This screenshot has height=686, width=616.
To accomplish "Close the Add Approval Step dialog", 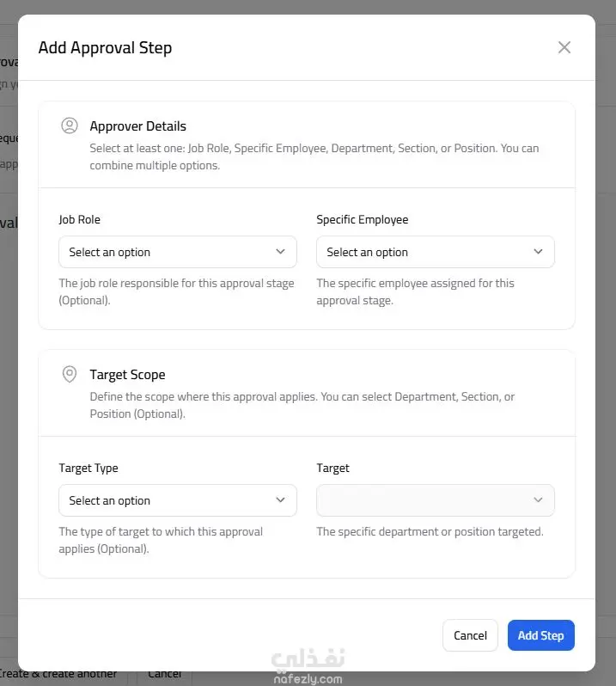I will [564, 47].
